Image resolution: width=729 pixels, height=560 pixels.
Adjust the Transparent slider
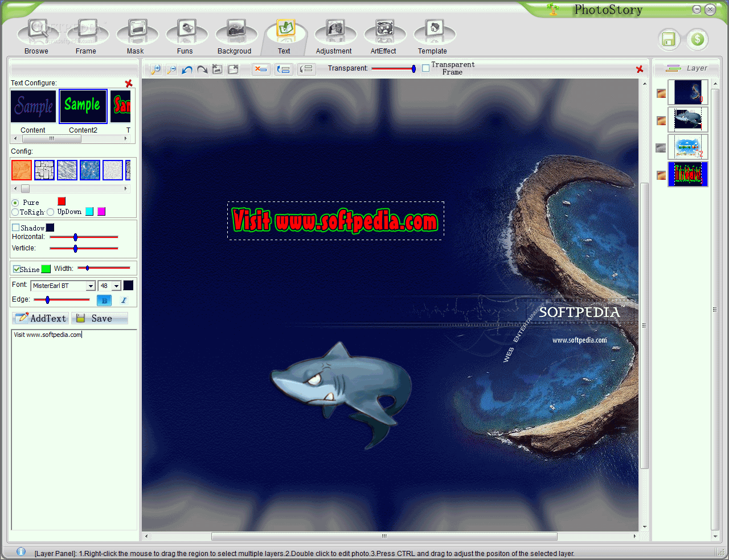[394, 68]
